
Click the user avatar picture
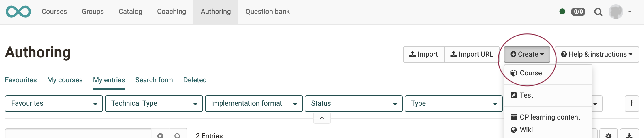[616, 12]
